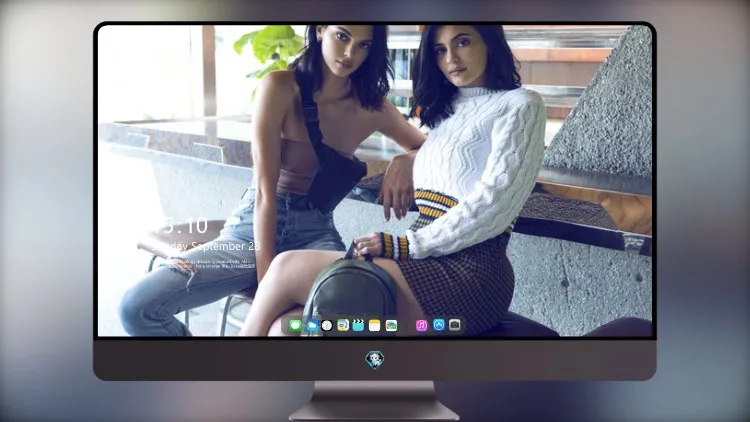Viewport: 750px width, 422px height.
Task: Open the blue App Store icon in the dock
Action: (439, 325)
